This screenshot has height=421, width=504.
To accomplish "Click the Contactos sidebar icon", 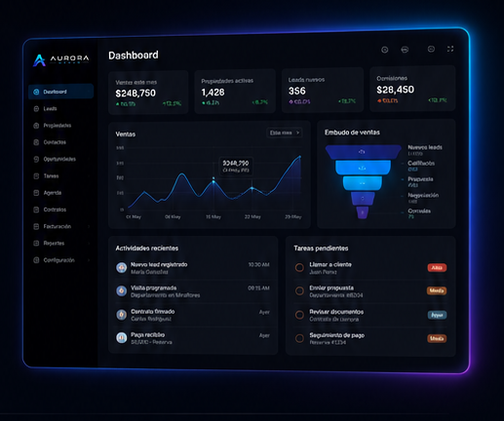I will click(36, 142).
